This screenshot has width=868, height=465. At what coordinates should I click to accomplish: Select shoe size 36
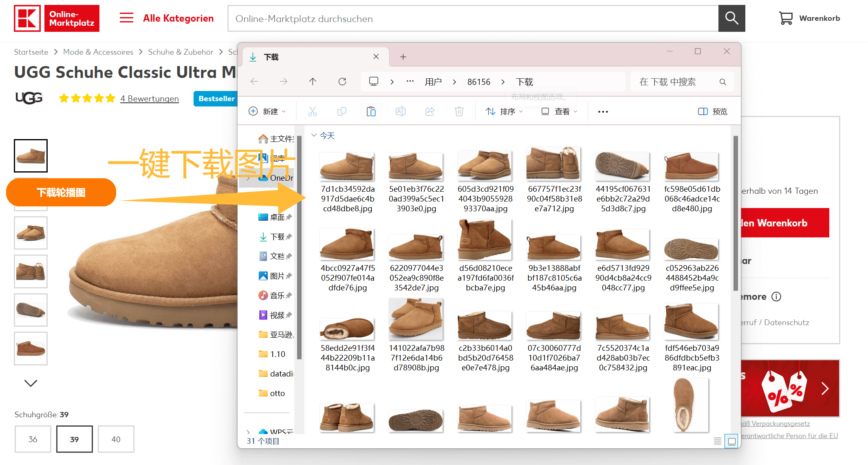tap(33, 439)
